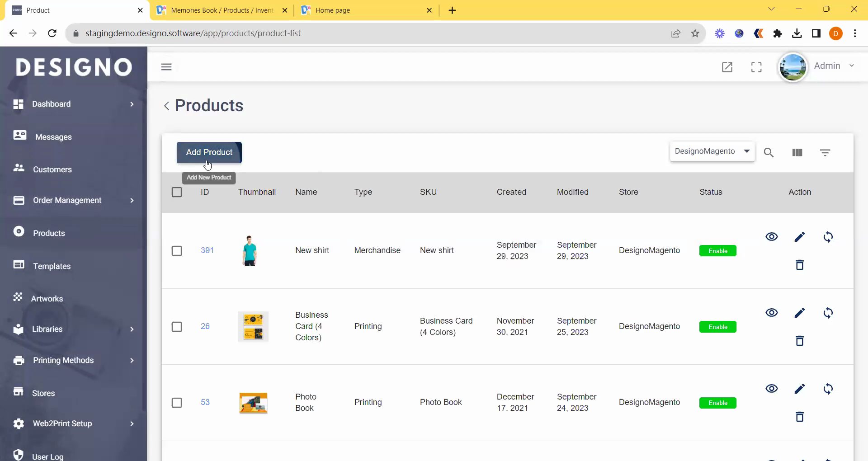
Task: Tick the Photo Book row checkbox
Action: tap(177, 403)
